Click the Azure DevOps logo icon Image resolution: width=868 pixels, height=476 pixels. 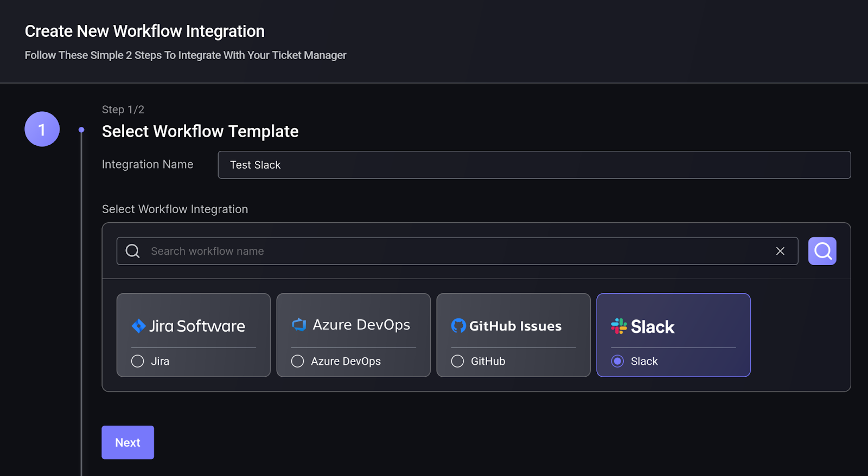point(299,325)
